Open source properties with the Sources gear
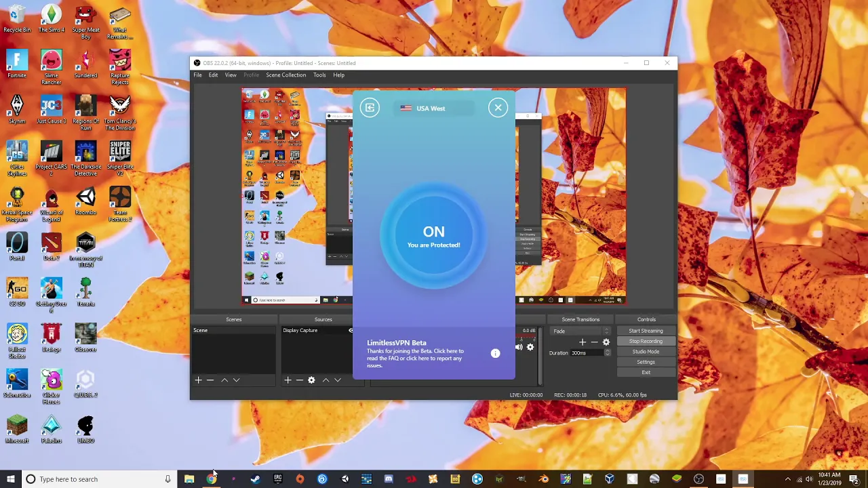This screenshot has width=868, height=488. [311, 380]
